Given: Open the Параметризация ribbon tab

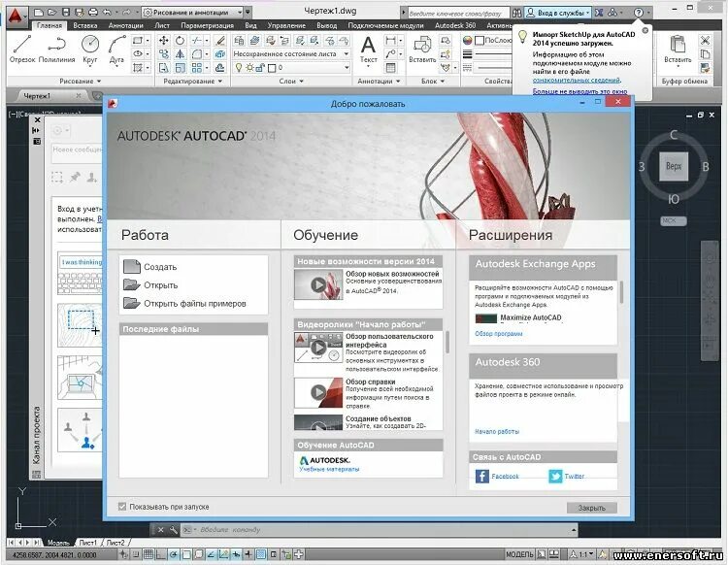Looking at the screenshot, I should pyautogui.click(x=207, y=25).
